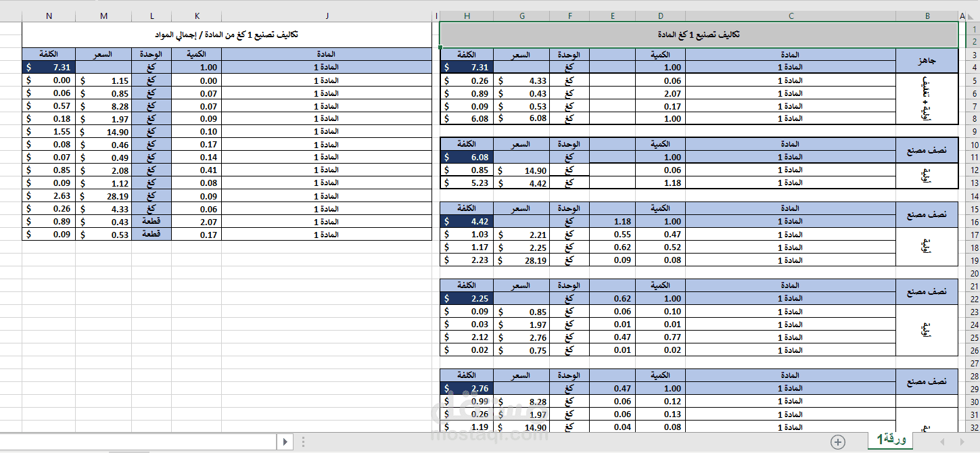Viewport: 980px width, 453px height.
Task: Select column K header
Action: (196, 16)
